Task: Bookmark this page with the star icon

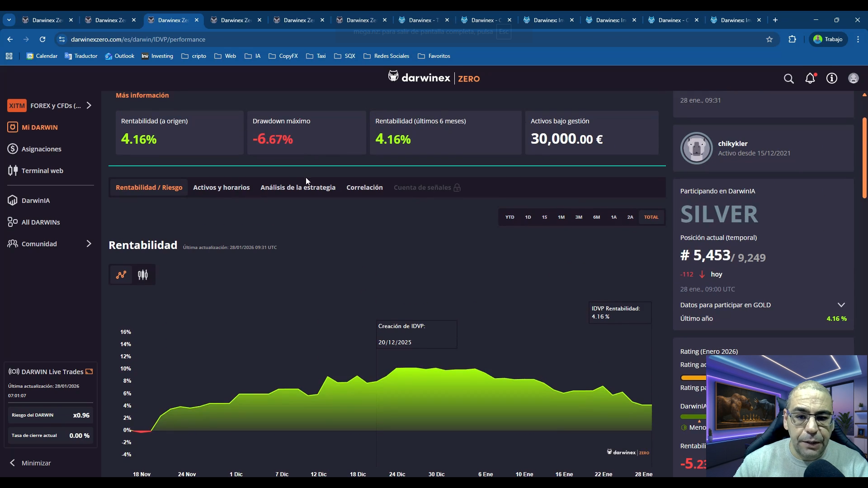Action: (x=769, y=39)
